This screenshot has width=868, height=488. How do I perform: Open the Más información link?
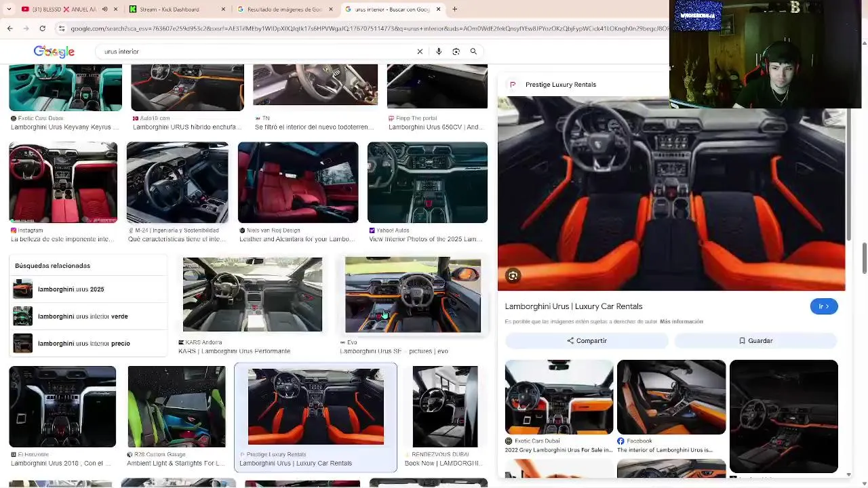point(682,321)
